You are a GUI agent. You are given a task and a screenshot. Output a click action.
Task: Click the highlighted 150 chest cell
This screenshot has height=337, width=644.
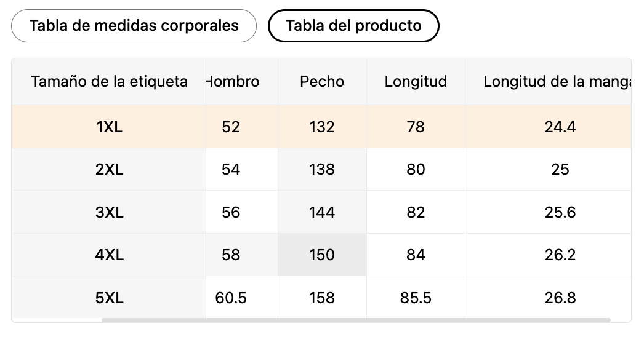(x=322, y=255)
